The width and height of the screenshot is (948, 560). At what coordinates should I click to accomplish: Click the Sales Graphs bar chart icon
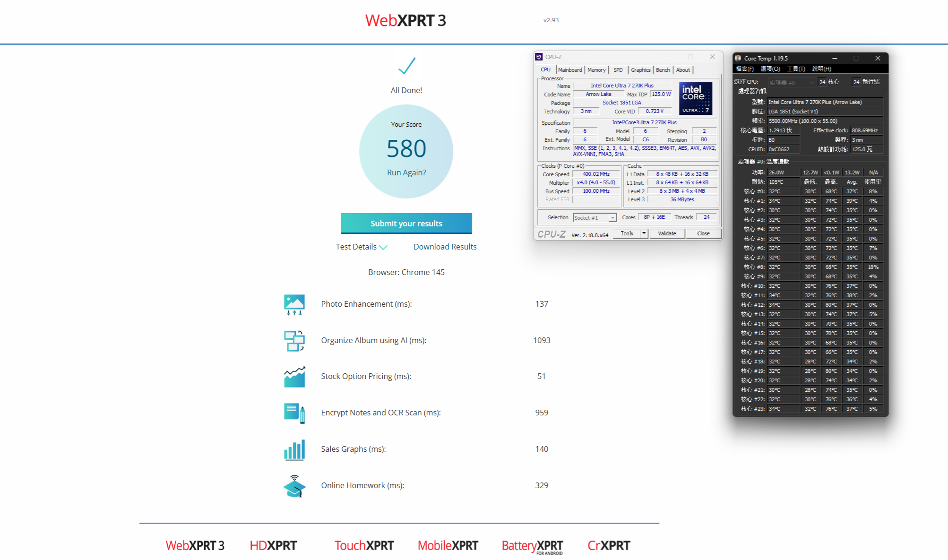tap(294, 449)
